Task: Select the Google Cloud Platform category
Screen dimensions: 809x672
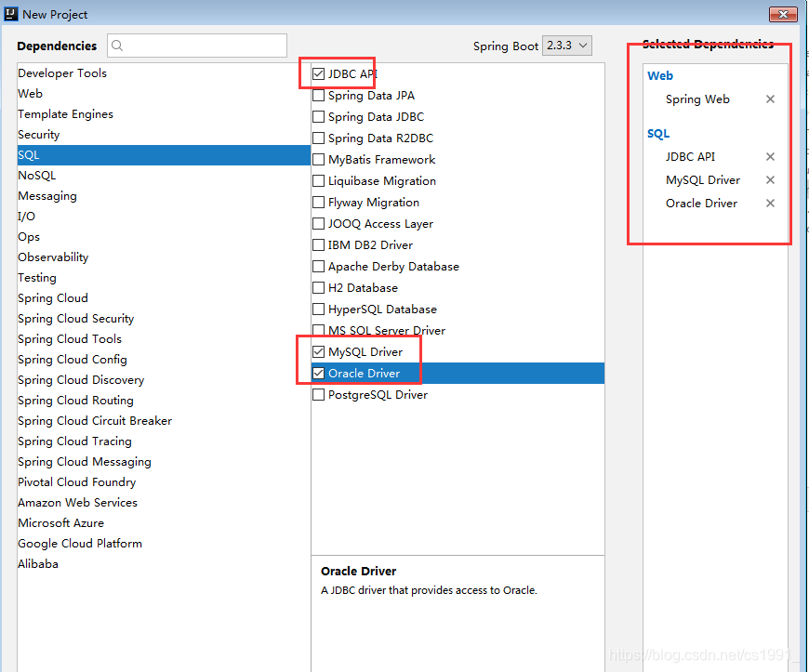Action: (164, 544)
